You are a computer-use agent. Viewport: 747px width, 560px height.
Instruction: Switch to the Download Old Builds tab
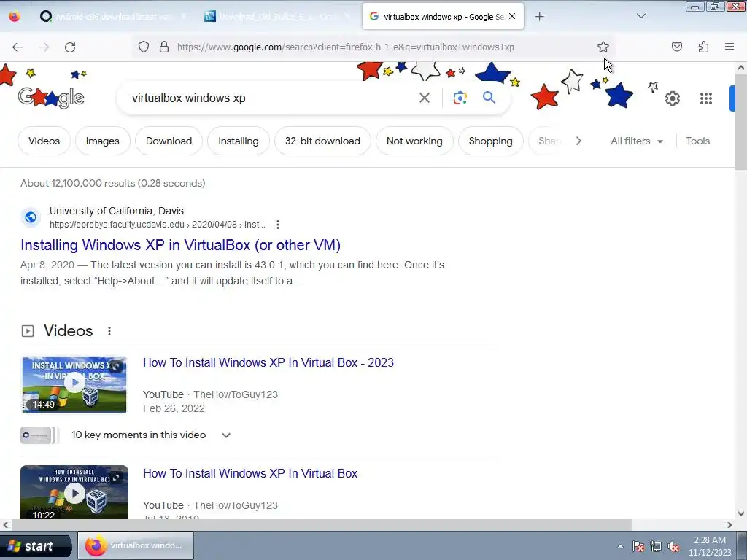279,17
